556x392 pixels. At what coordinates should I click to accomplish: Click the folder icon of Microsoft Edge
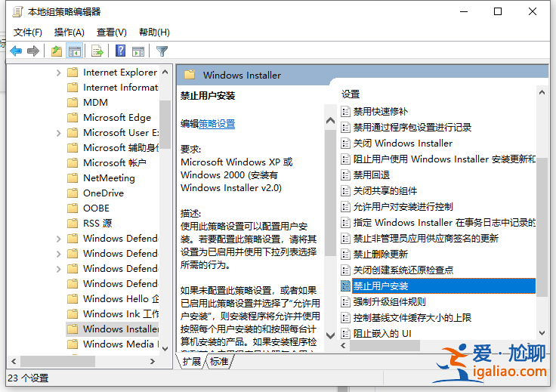tap(73, 117)
